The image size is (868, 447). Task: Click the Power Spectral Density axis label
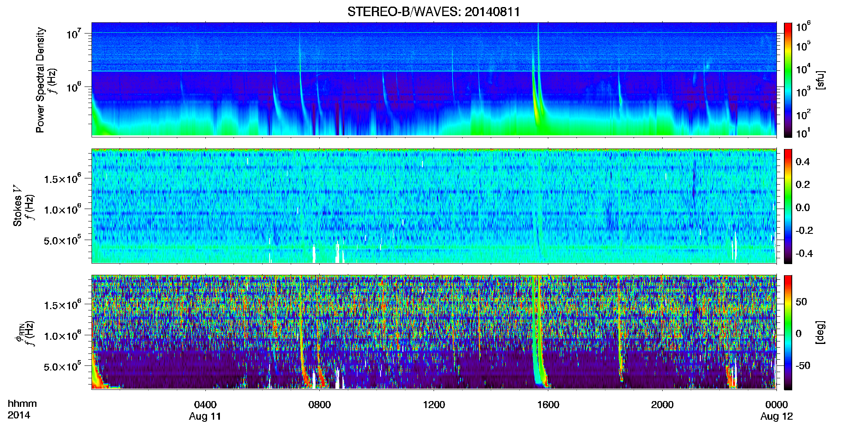[x=40, y=80]
